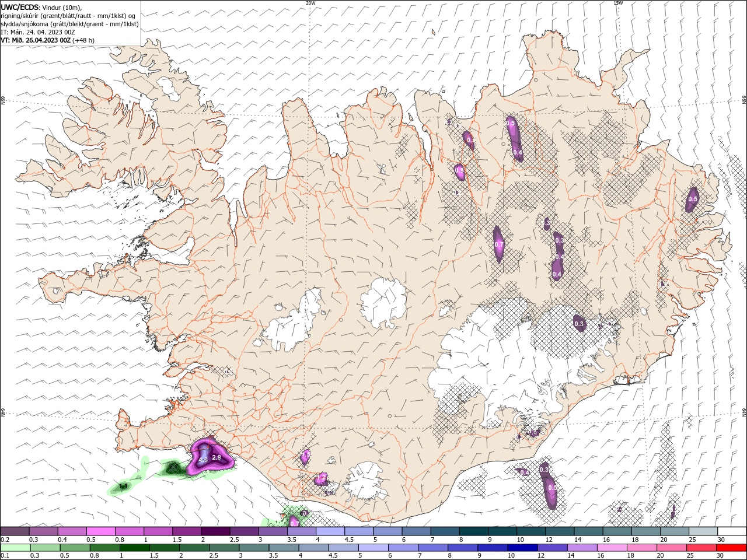Viewport: 747px width, 560px height.
Task: Click the 'slydda/snjókoma' snow description line
Action: [69, 24]
